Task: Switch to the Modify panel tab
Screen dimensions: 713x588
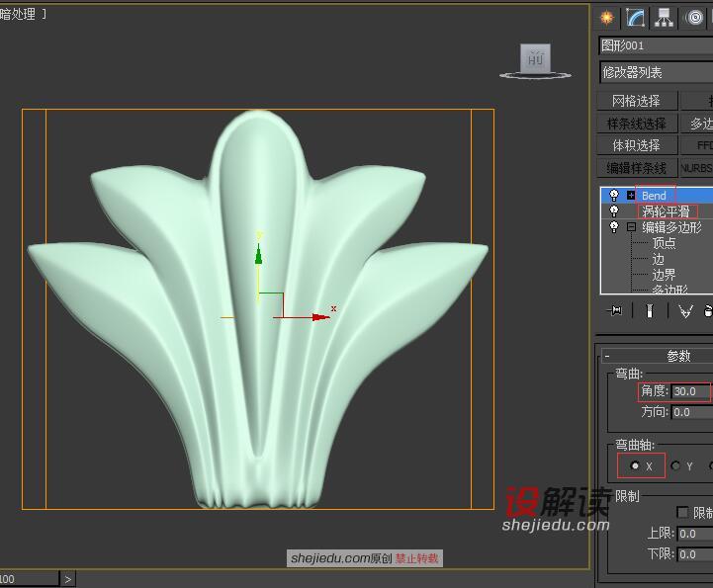Action: [x=635, y=18]
